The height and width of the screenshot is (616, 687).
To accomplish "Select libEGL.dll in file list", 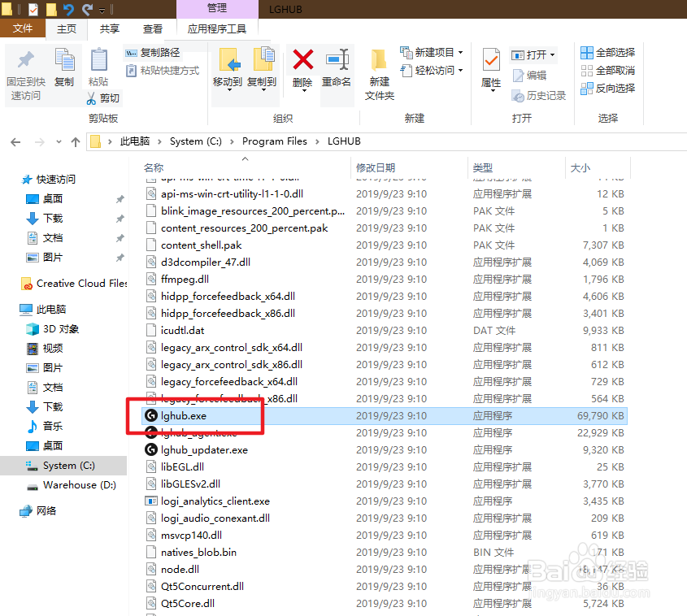I will [183, 466].
